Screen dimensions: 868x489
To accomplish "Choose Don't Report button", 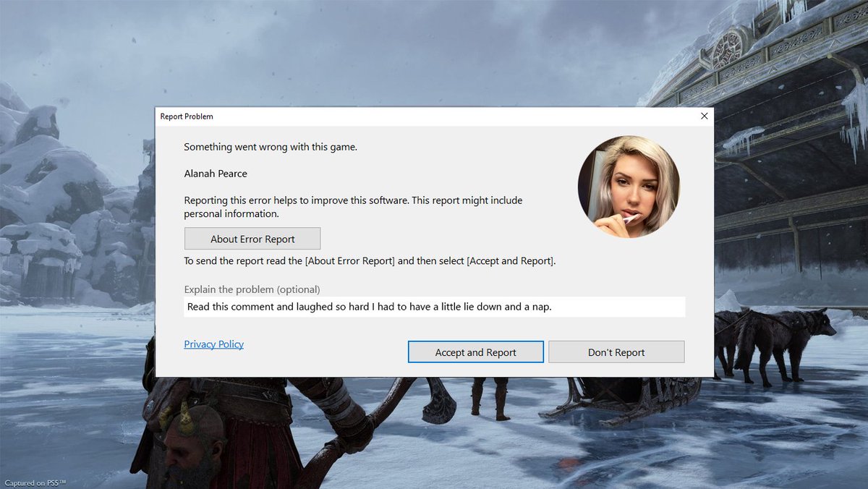I will tap(616, 352).
